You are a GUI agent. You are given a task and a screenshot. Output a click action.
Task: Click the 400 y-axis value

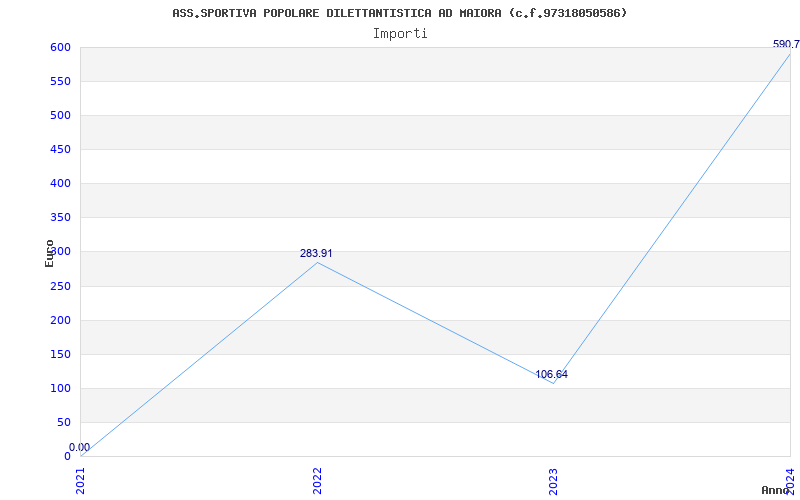tap(60, 184)
